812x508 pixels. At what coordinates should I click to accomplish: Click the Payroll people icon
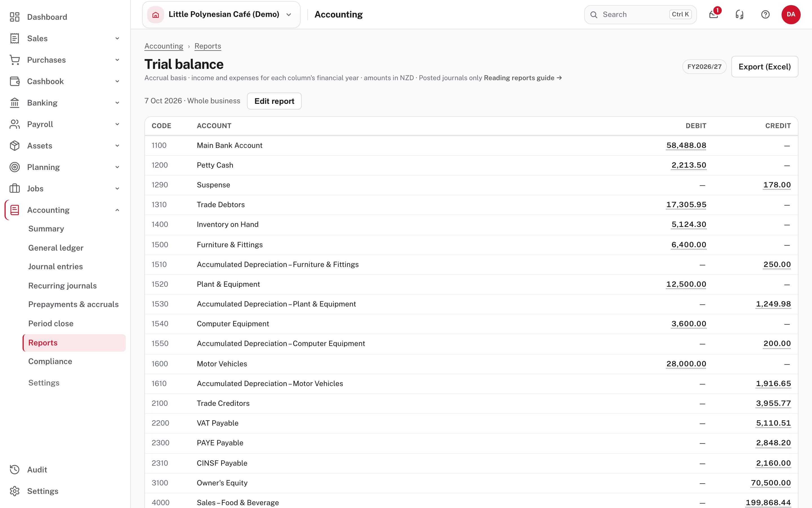14,124
